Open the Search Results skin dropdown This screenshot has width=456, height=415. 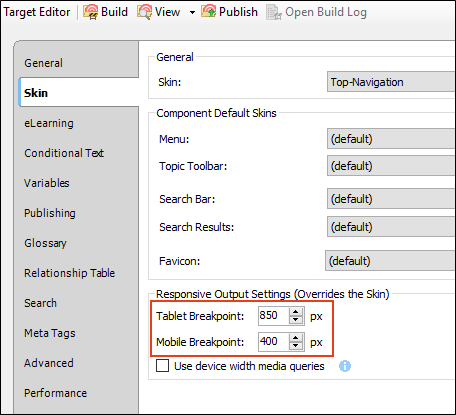tap(391, 227)
